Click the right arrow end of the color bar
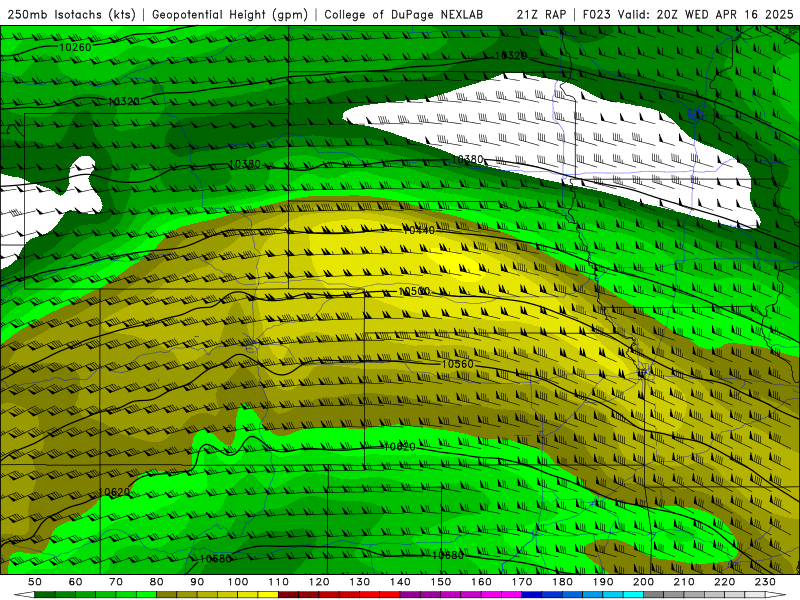This screenshot has width=800, height=600. (776, 595)
